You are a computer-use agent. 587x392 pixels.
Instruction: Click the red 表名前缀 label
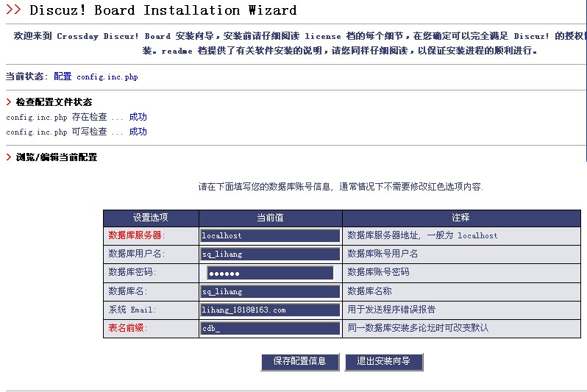pyautogui.click(x=127, y=327)
